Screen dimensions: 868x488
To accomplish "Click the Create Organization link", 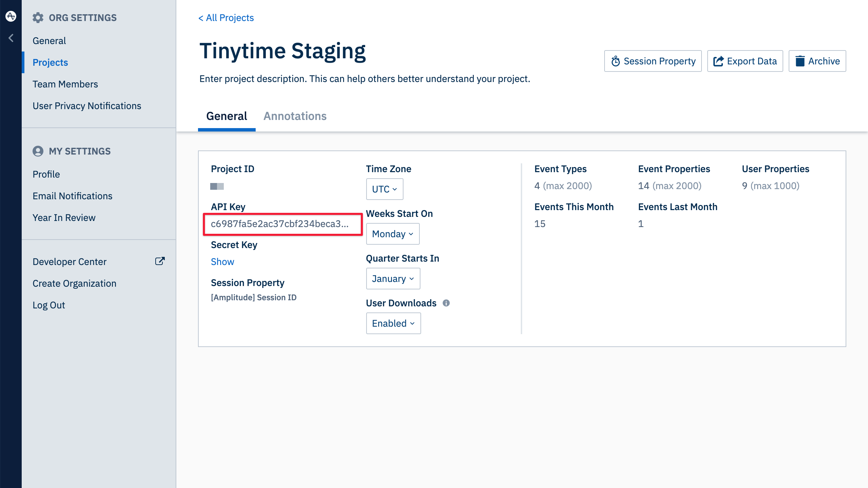I will point(75,283).
